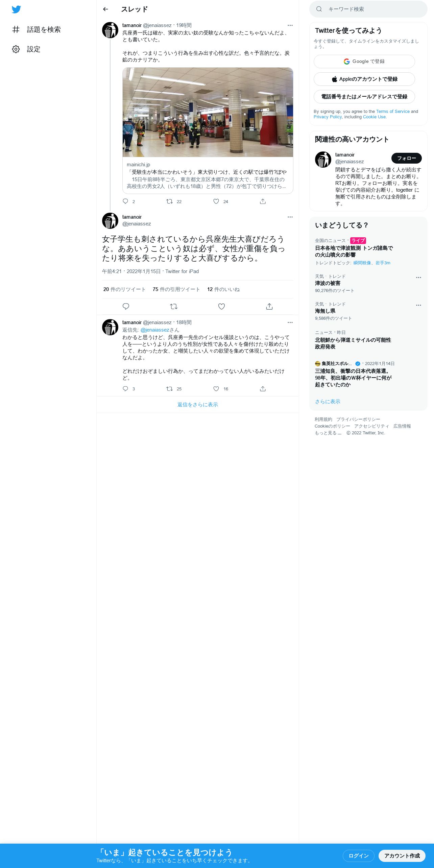Follow tamanoir with the フォロー button
Viewport: 434px width, 868px height.
point(406,158)
